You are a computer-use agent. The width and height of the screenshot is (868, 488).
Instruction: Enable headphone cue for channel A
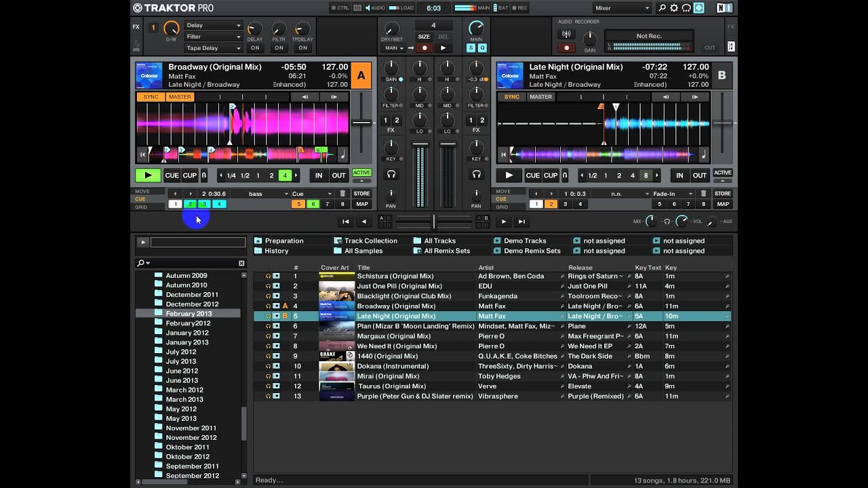391,175
